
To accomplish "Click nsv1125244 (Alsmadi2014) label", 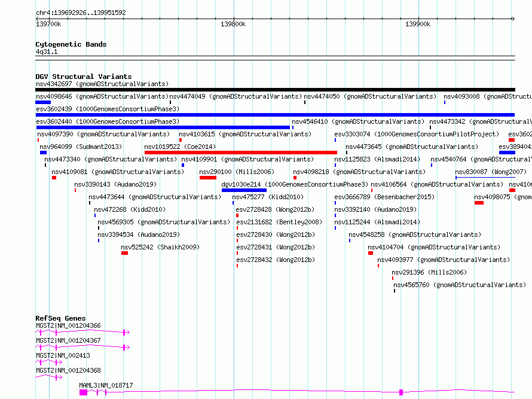I will (377, 222).
